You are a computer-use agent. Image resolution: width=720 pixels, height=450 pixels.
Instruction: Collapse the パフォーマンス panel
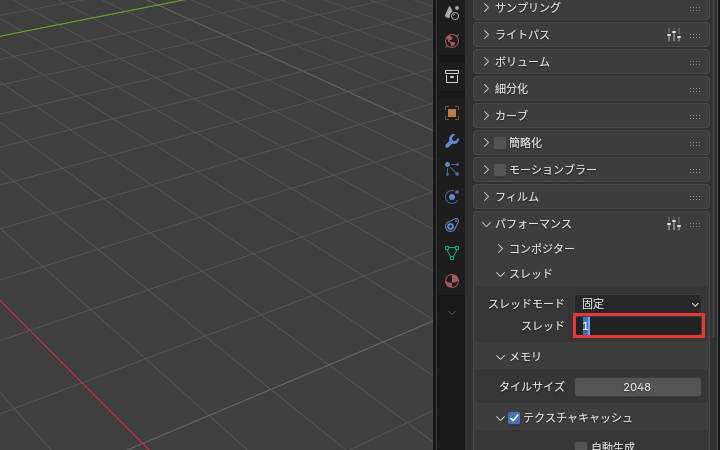(486, 224)
